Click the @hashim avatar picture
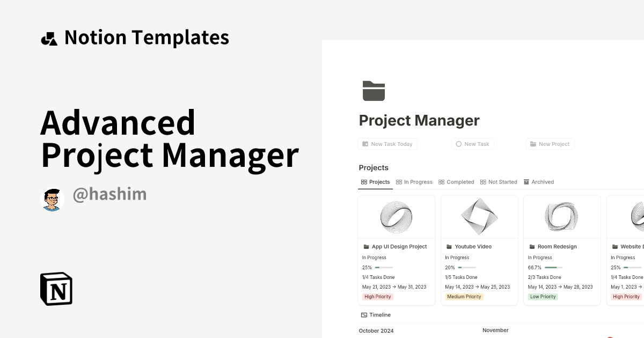644x338 pixels. [52, 199]
